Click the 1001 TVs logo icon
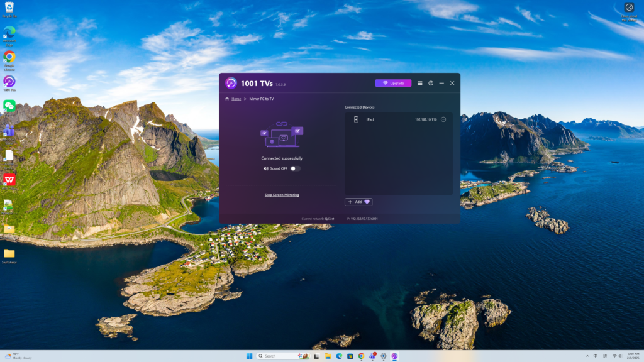This screenshot has height=362, width=644. [231, 83]
